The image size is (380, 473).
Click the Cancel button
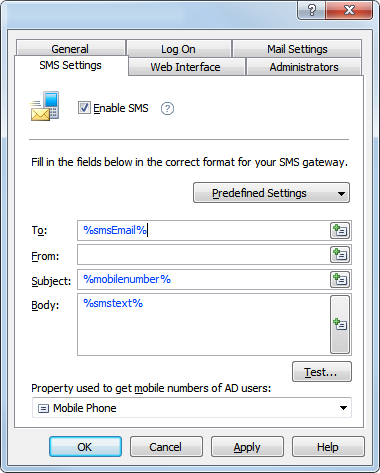[166, 447]
